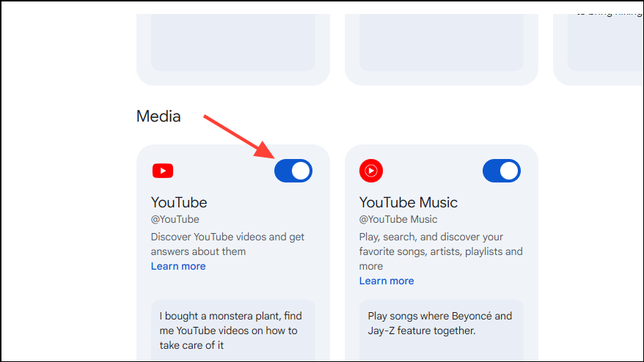
Task: Click 'Discover YouTube videos and get answers' description
Action: click(x=227, y=244)
